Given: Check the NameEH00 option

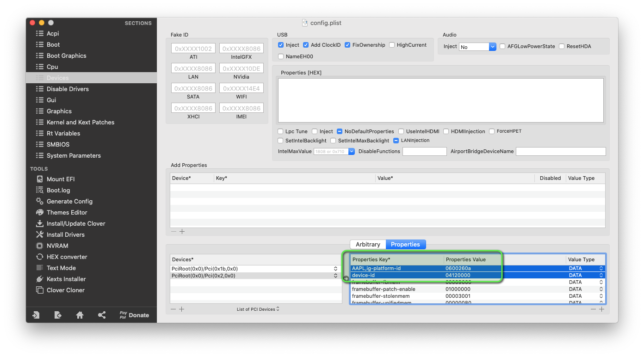Looking at the screenshot, I should tap(281, 56).
